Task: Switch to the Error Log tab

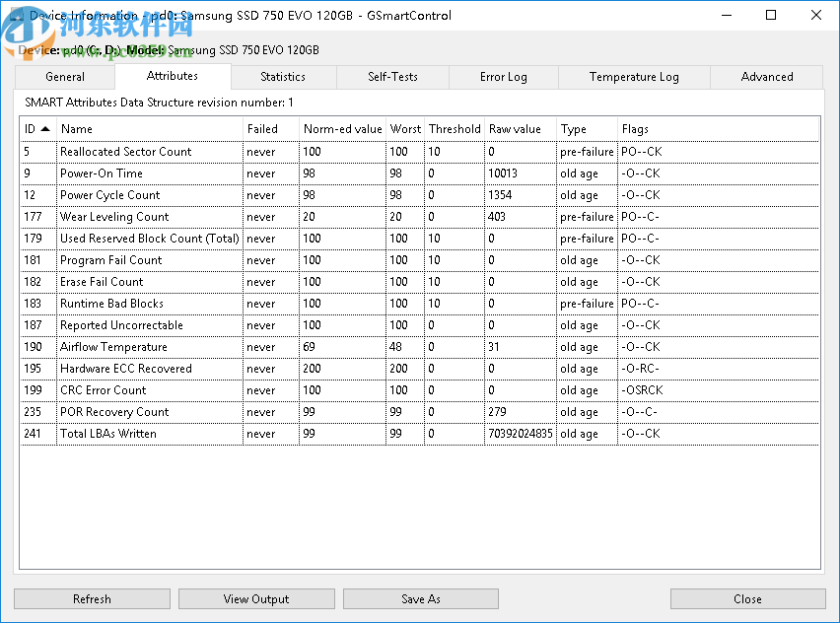Action: 503,77
